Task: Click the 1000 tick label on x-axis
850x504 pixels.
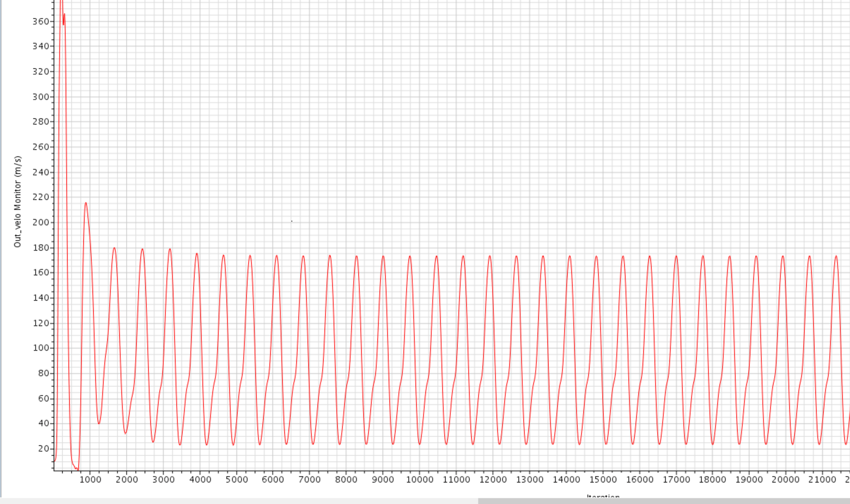Action: pyautogui.click(x=90, y=479)
